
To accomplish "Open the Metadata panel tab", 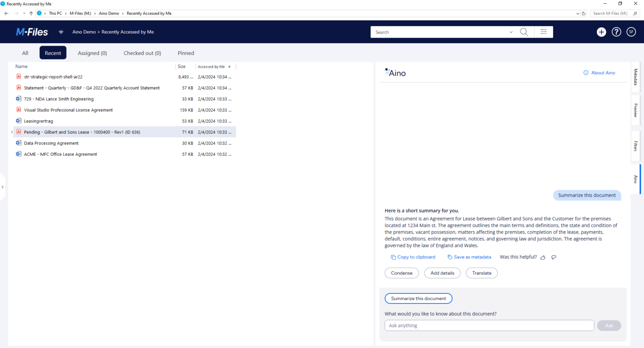I will point(636,77).
